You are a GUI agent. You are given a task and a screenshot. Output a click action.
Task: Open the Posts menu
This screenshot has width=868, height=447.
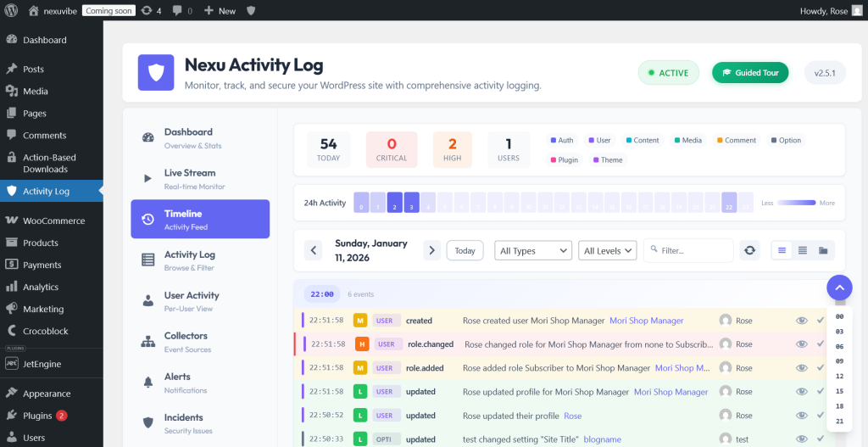(x=52, y=70)
